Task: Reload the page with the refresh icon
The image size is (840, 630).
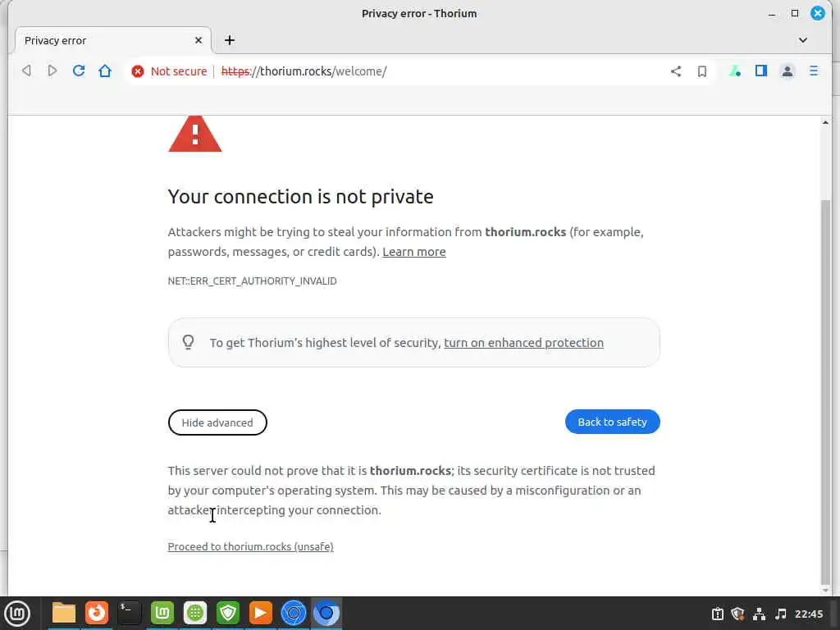Action: click(x=79, y=71)
